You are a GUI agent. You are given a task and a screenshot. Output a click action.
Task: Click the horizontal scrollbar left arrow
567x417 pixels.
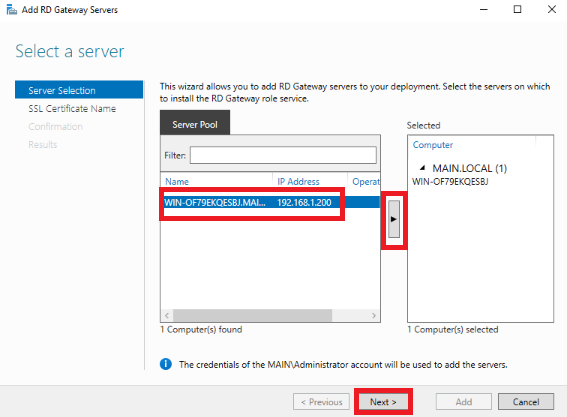167,315
